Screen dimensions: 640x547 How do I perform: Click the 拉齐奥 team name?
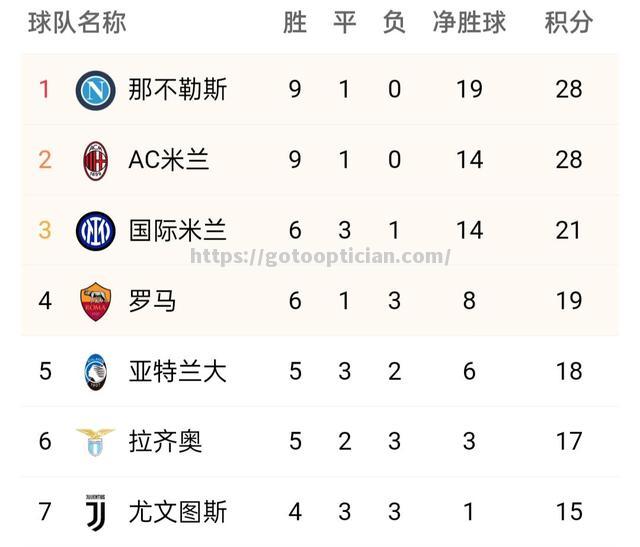(165, 441)
